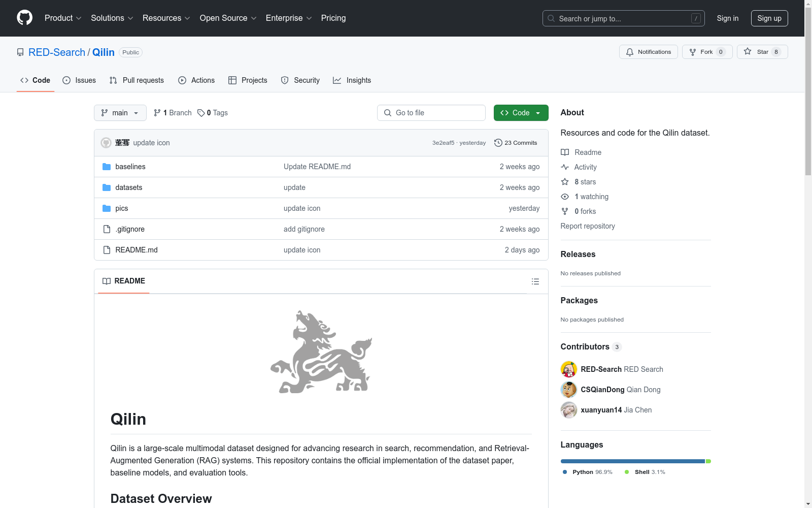Expand the Solutions menu
This screenshot has width=812, height=508.
click(x=112, y=18)
